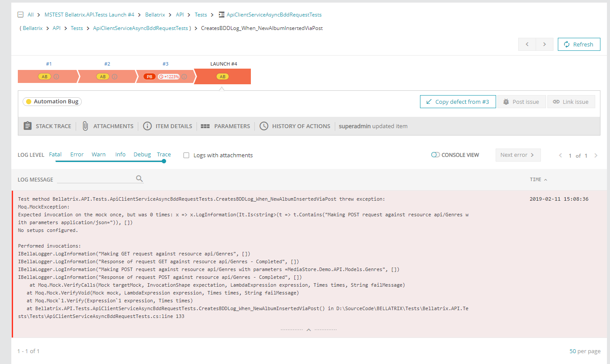This screenshot has width=610, height=364.
Task: Open the All breadcrumb link
Action: point(30,14)
